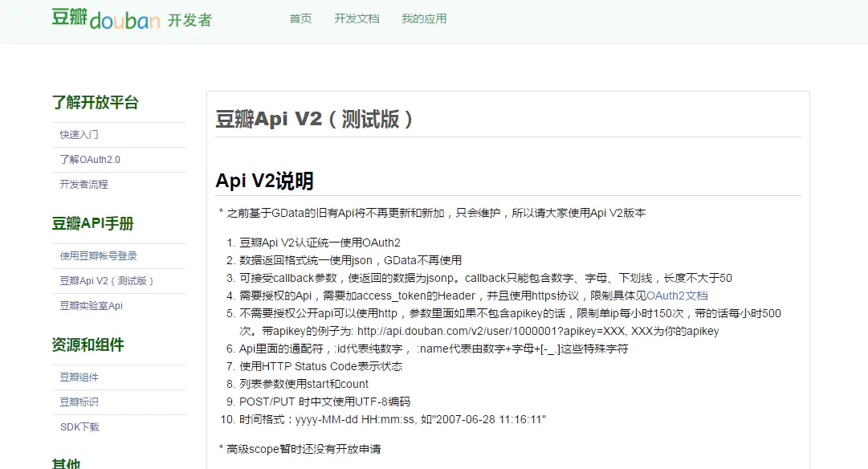Screen dimensions: 868x469
Task: Click list item 使用HTTP Status Code表示状态
Action: tap(321, 366)
